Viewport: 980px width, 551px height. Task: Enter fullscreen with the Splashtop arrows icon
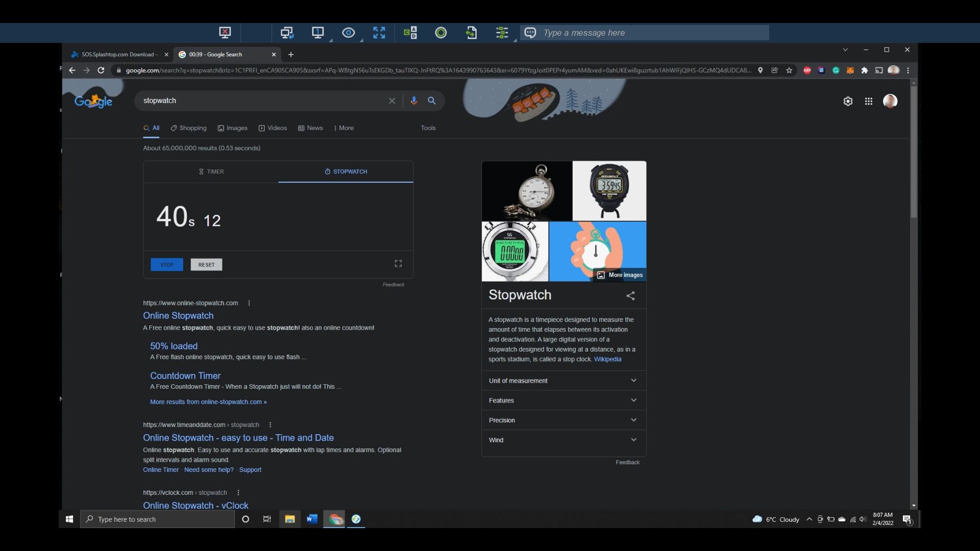coord(379,32)
